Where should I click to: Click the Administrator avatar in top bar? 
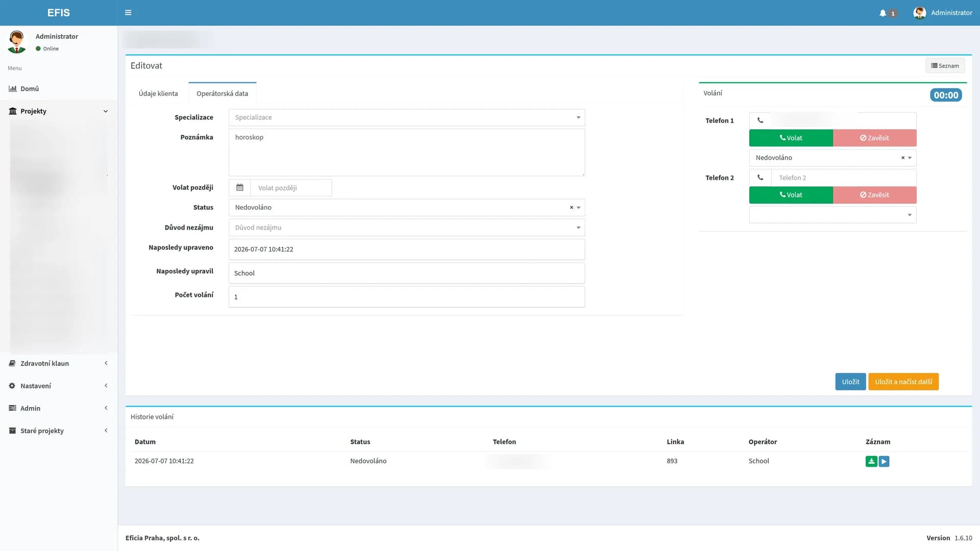(x=919, y=13)
